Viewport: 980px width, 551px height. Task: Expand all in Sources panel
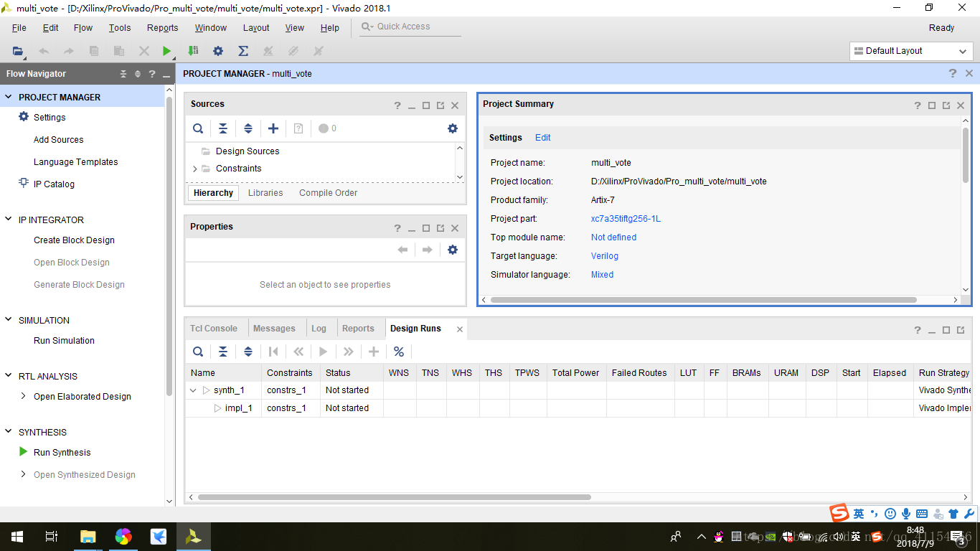tap(248, 128)
